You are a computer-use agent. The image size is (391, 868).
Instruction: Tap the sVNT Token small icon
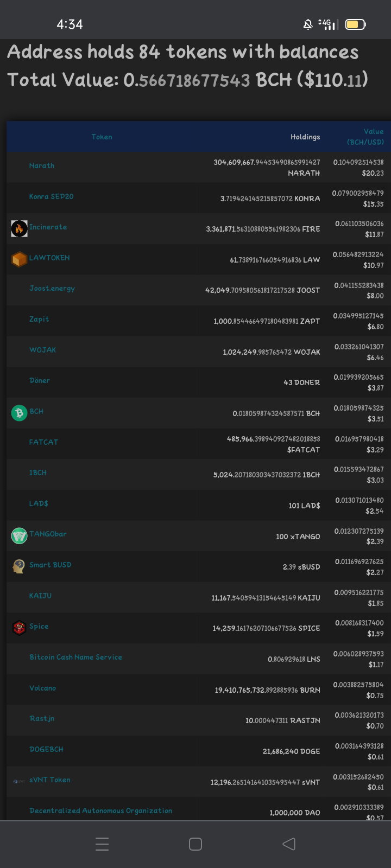click(x=19, y=781)
